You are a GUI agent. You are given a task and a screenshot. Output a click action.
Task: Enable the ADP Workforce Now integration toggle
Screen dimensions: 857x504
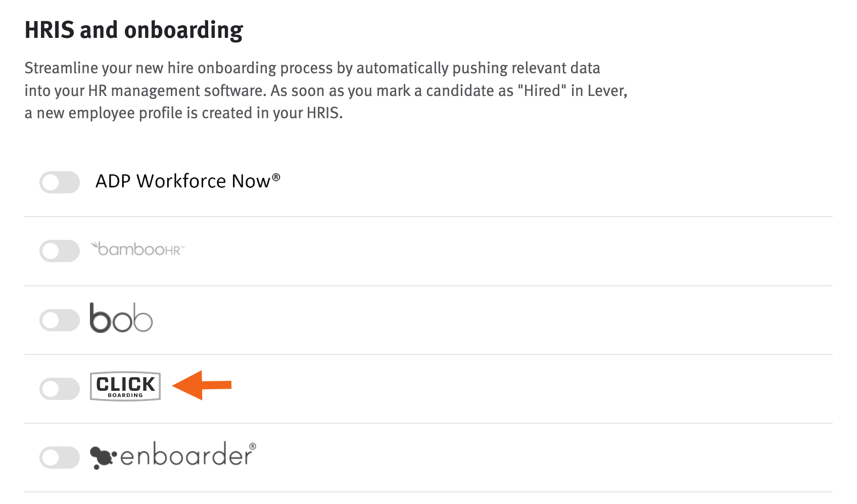59,183
